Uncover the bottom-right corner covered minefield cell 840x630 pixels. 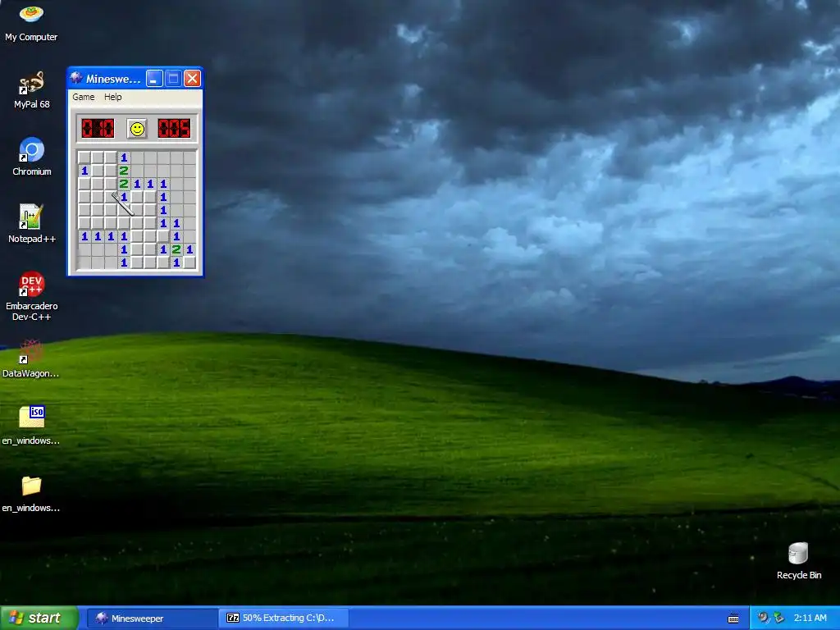(x=189, y=262)
